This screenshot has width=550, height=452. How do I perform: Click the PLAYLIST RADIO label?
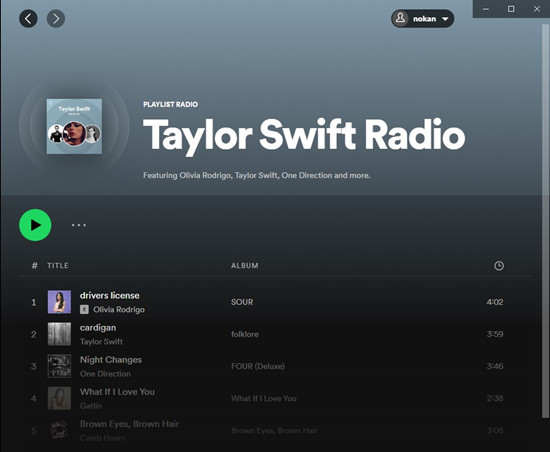[170, 104]
